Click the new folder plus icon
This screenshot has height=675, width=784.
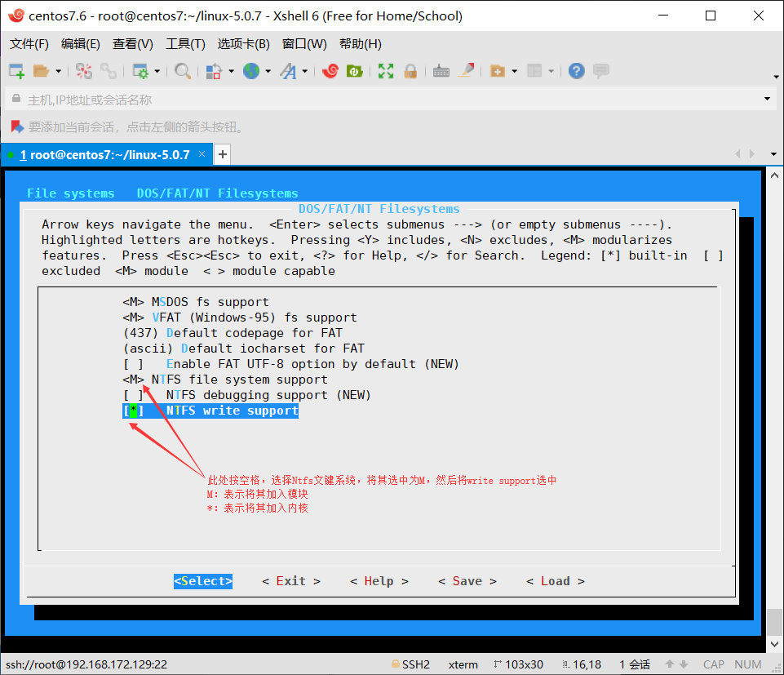497,71
